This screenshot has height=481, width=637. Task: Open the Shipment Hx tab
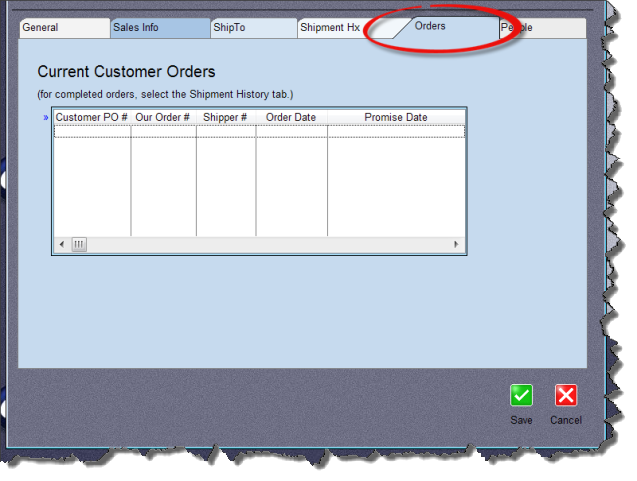(330, 28)
